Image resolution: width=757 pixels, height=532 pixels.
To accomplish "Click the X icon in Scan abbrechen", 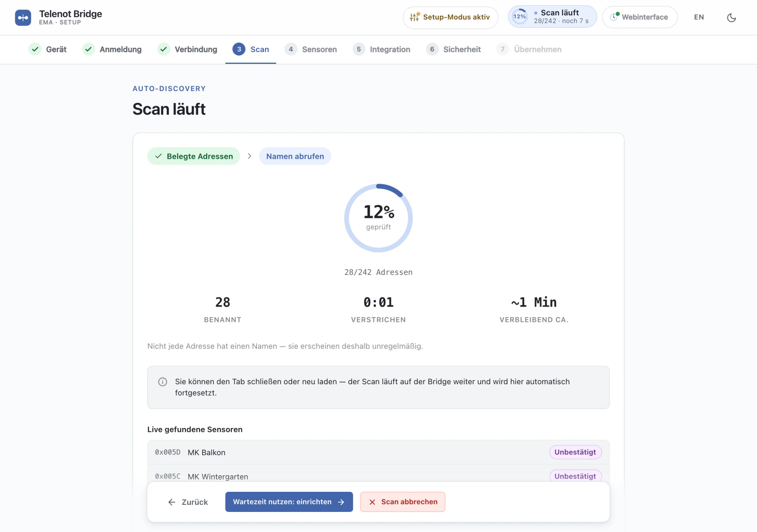I will point(372,502).
